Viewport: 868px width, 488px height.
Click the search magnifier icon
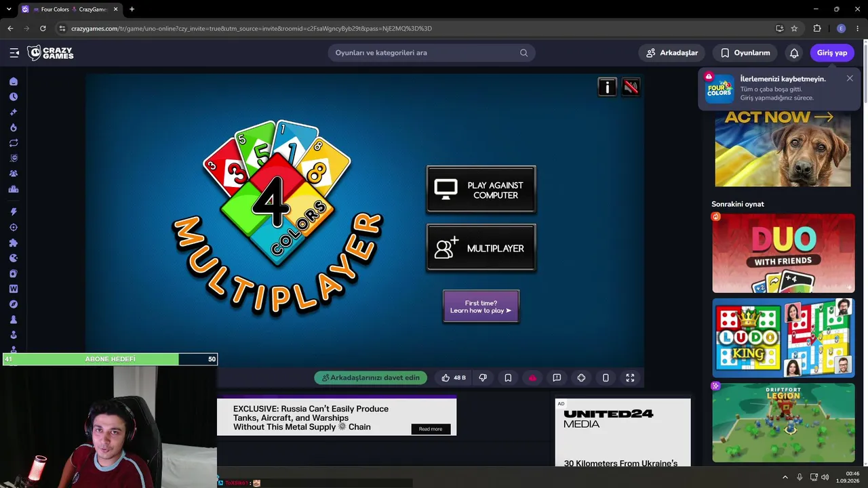coord(524,53)
